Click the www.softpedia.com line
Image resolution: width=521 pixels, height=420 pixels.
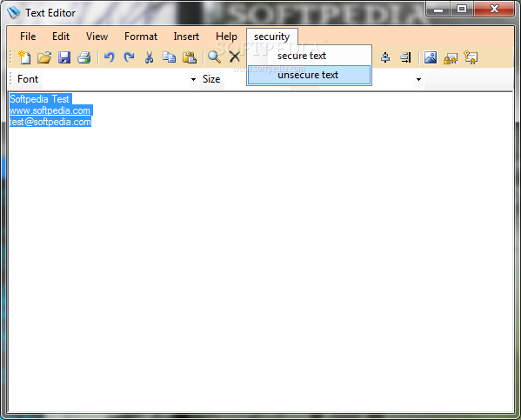[x=50, y=110]
